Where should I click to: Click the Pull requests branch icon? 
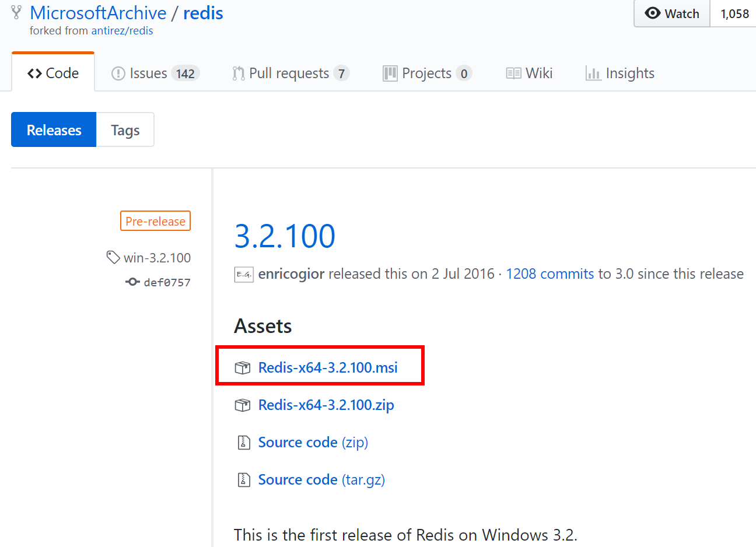pos(239,73)
